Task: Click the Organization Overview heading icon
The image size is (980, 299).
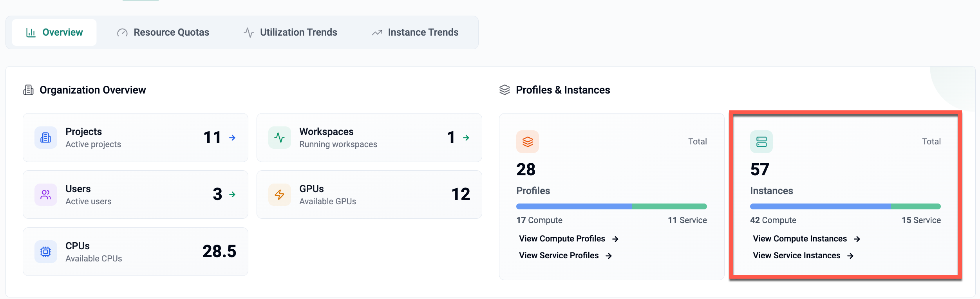Action: [x=28, y=90]
